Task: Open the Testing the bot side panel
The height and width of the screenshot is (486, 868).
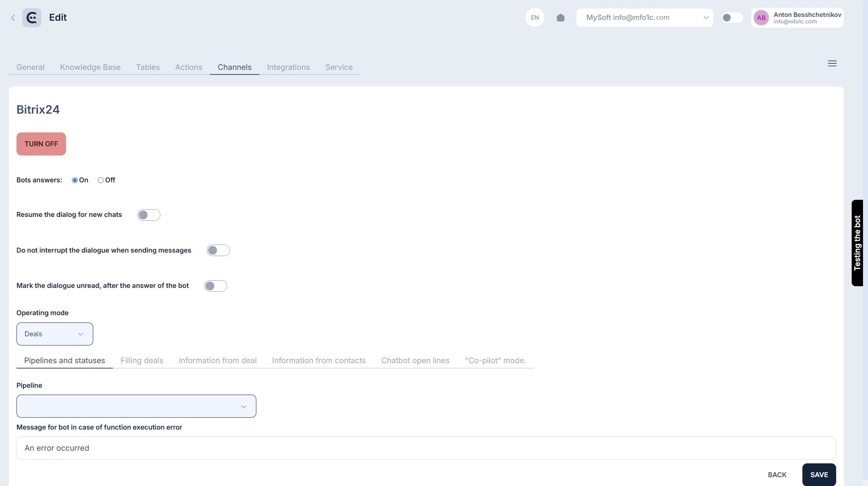Action: (857, 243)
